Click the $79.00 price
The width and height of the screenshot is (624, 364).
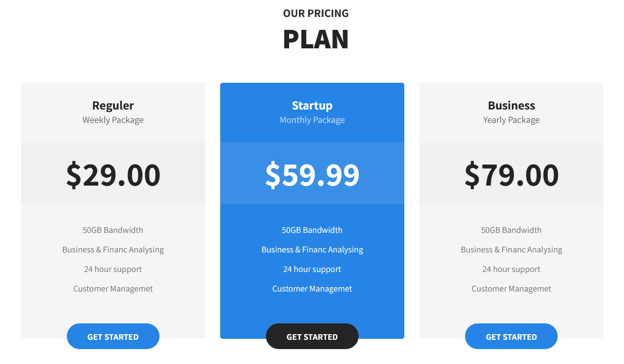click(511, 175)
